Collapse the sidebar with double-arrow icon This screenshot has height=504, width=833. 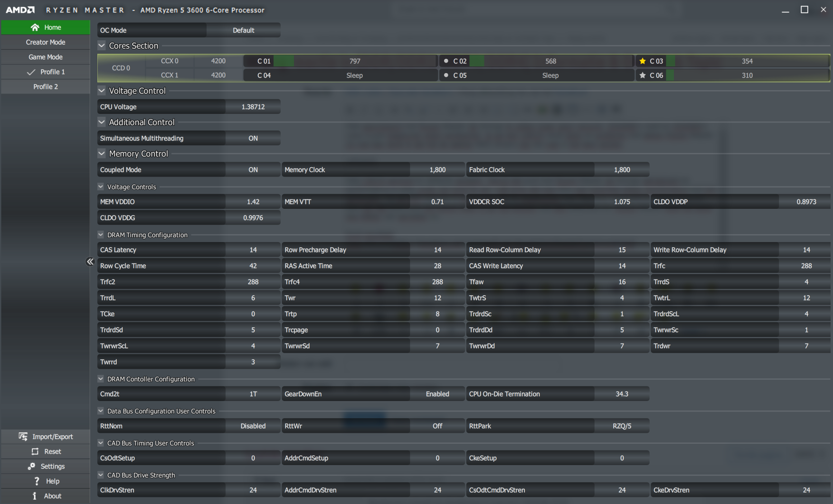(90, 261)
